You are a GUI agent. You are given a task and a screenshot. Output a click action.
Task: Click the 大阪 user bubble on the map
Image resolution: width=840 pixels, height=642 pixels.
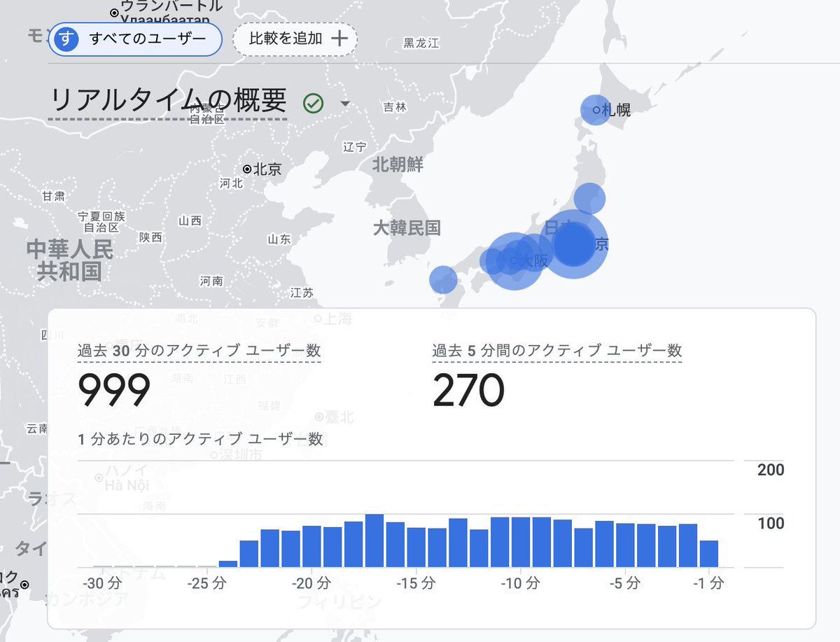pos(514,260)
